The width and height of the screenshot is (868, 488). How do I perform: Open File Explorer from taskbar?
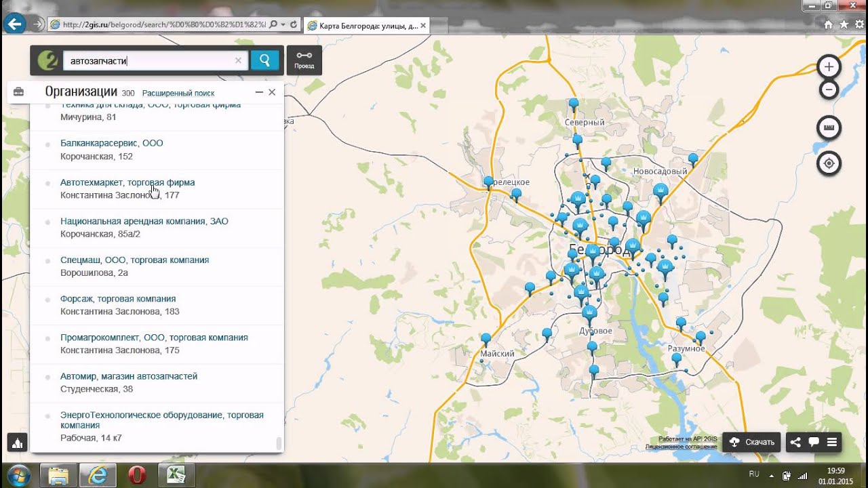[58, 475]
